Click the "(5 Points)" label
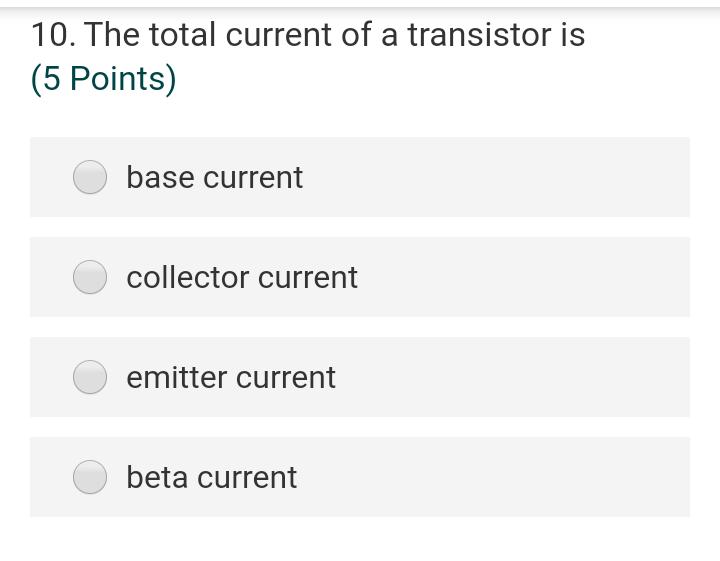The width and height of the screenshot is (720, 561). pyautogui.click(x=103, y=79)
